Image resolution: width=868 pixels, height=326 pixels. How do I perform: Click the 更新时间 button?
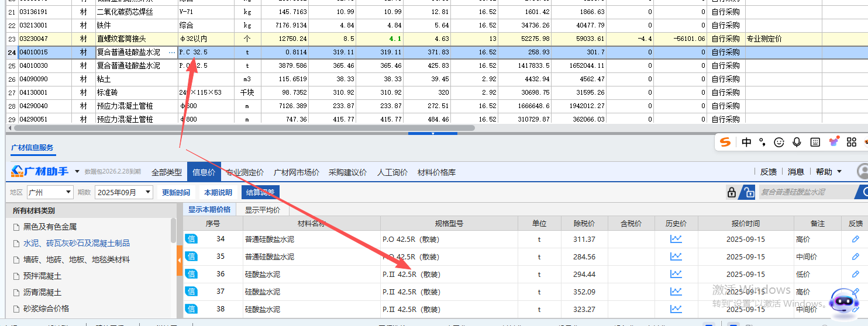[x=176, y=192]
